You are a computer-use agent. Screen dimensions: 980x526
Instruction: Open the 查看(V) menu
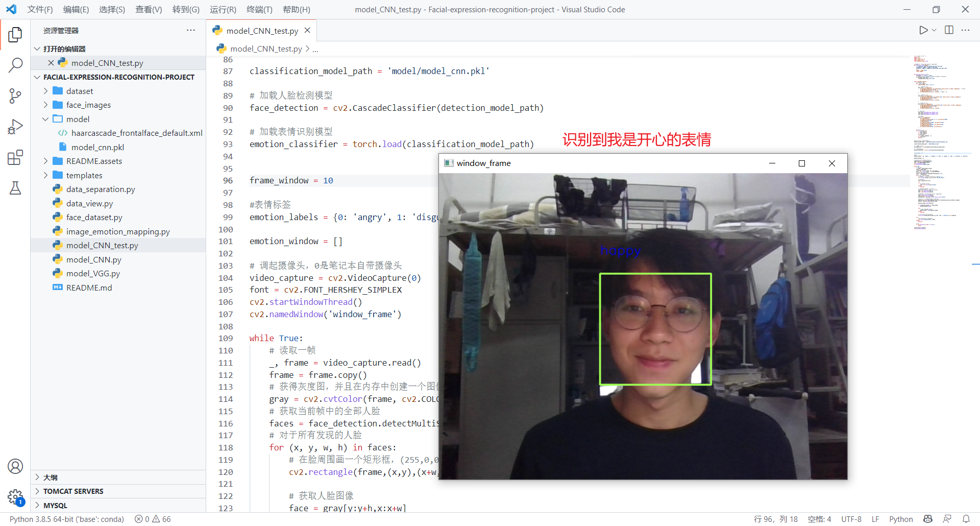coord(149,9)
